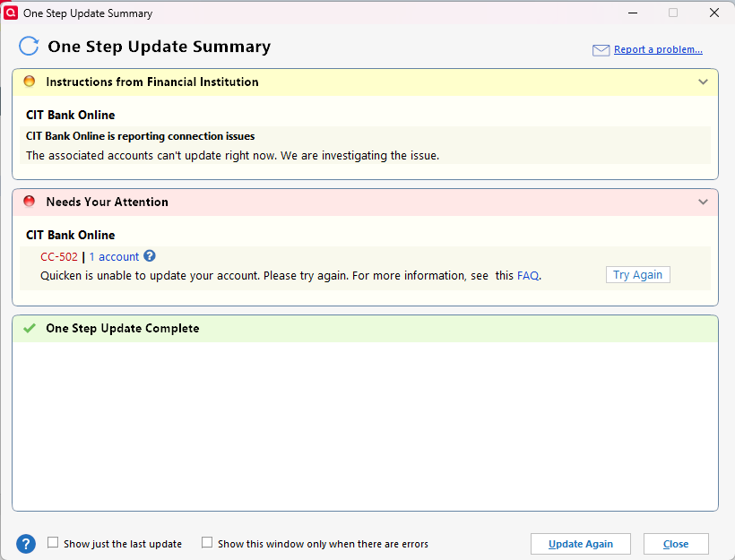Select CIT Bank Online is reporting connection issues
Screen dimensions: 735x560
140,136
